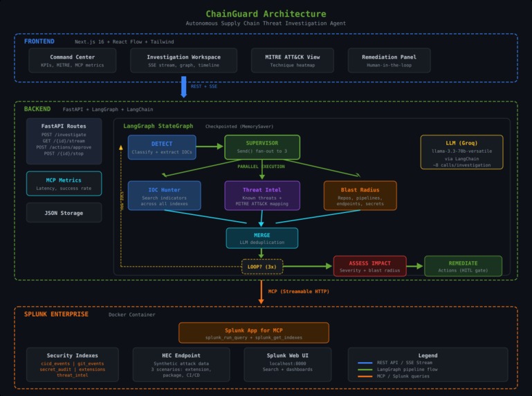Click 'POST /investigate' route text
The height and width of the screenshot is (396, 532).
click(x=64, y=135)
